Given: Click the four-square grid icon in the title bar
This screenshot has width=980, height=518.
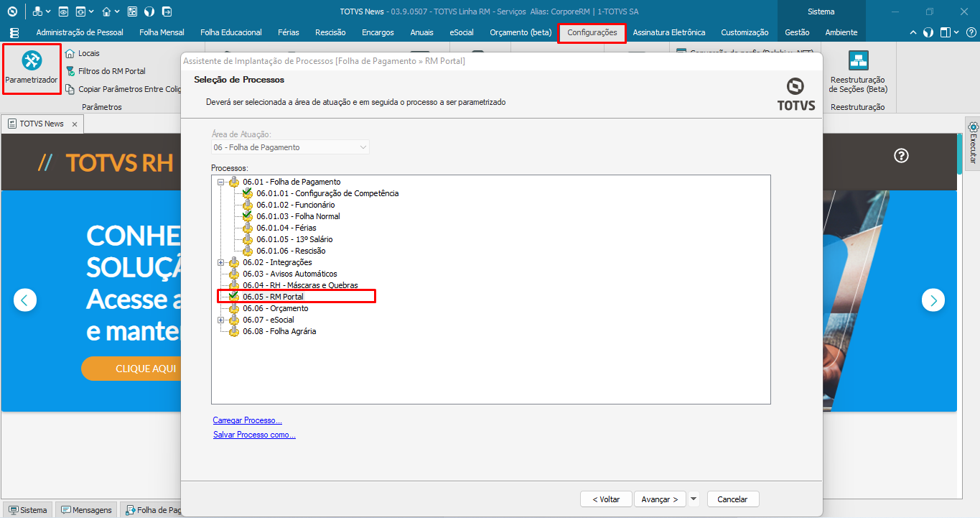Looking at the screenshot, I should (132, 11).
